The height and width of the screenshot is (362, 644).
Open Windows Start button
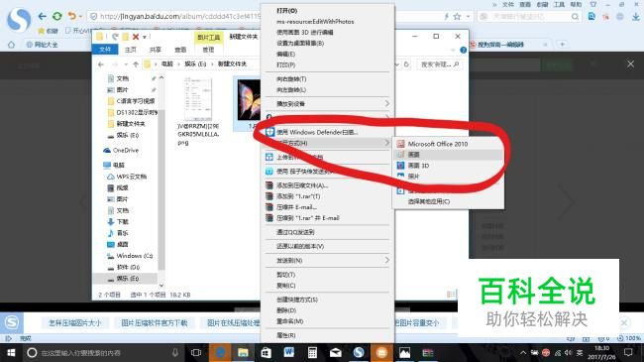[11, 352]
